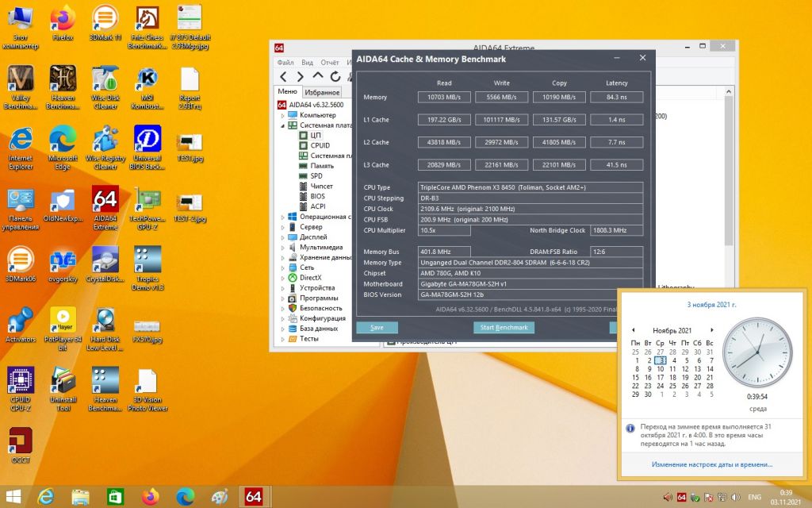
Task: Launch Wise Disk Cleaner shortcut
Action: tap(105, 87)
